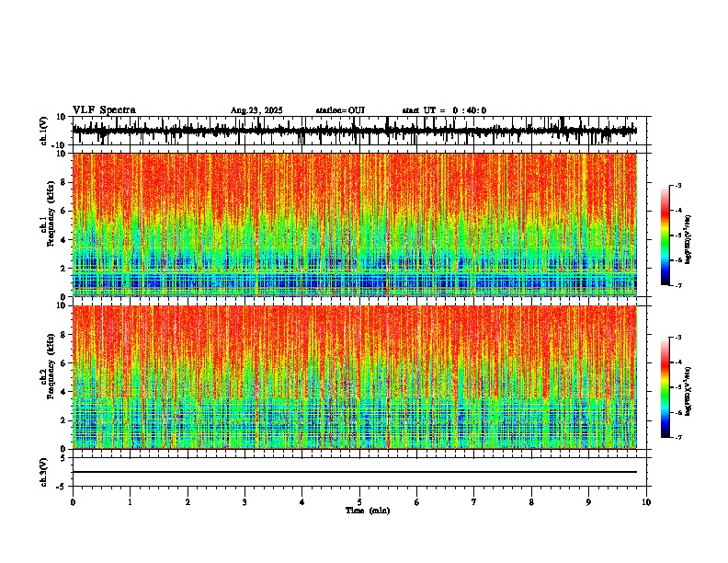Click the "-7" tick on ch.1 color bar
The image size is (728, 563).
[678, 285]
